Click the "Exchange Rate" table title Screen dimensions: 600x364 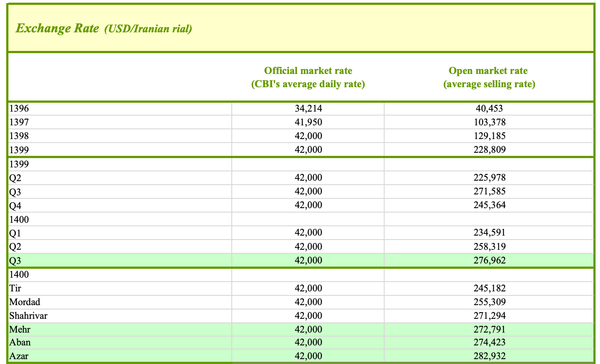tap(58, 29)
